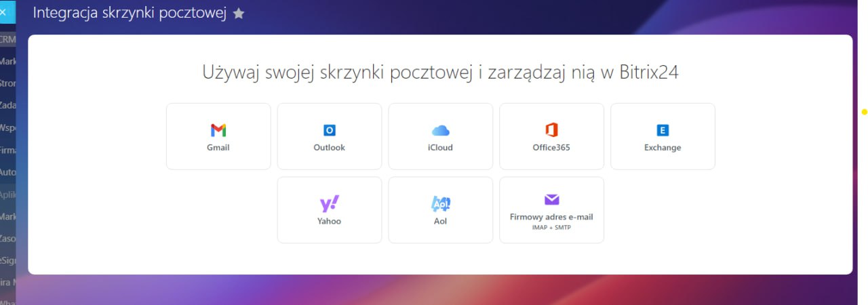This screenshot has width=868, height=305.
Task: Open the Stron... sidebar item
Action: [x=7, y=83]
